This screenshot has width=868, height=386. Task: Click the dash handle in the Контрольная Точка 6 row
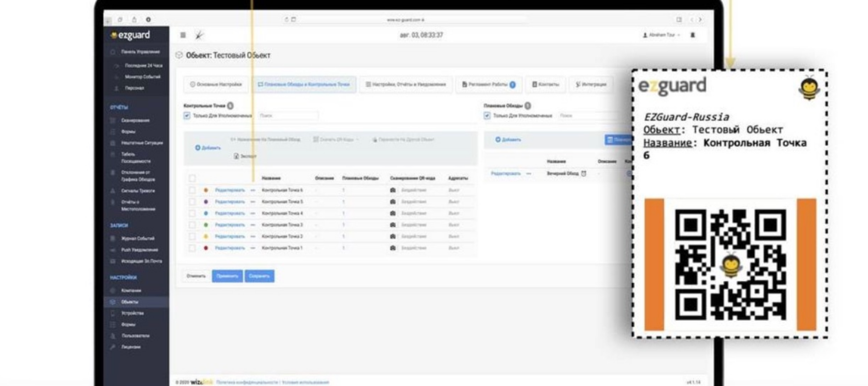[x=253, y=190]
